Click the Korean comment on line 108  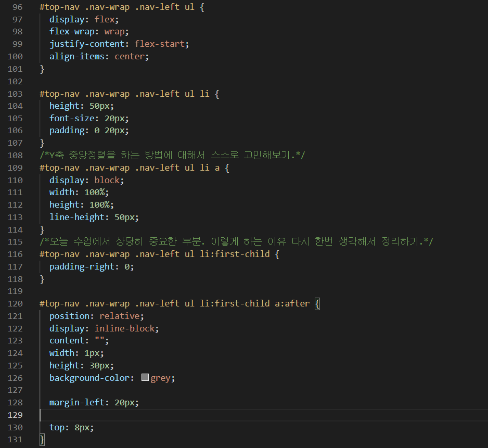(172, 155)
